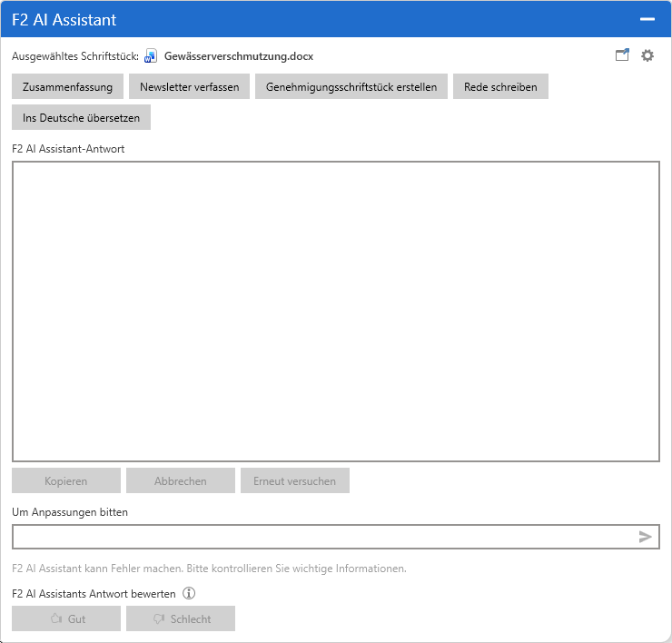Open the settings gear icon
The width and height of the screenshot is (672, 643).
(647, 55)
